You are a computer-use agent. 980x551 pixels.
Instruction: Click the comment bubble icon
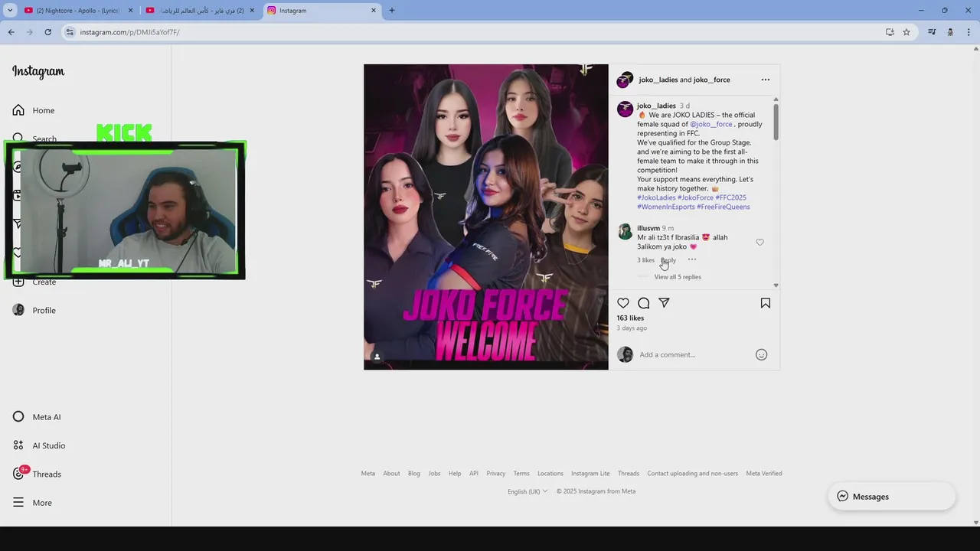644,303
